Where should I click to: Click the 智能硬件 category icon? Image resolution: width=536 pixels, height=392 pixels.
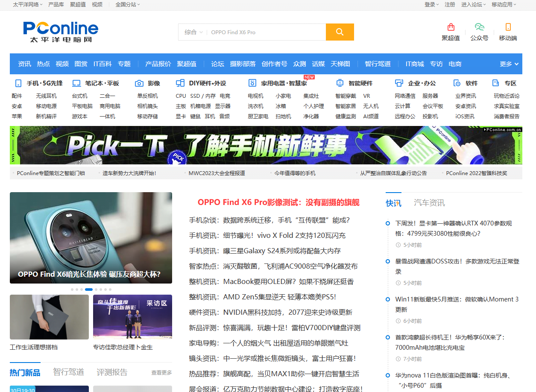pos(340,83)
